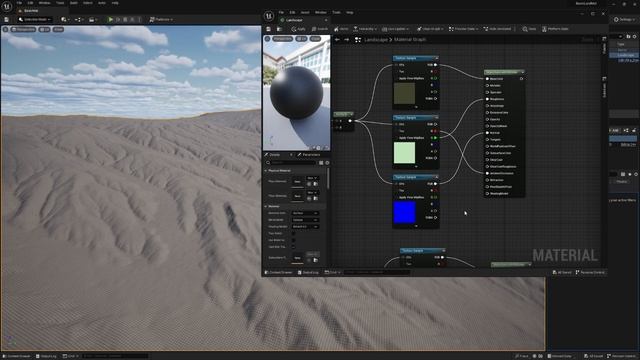The height and width of the screenshot is (360, 640).
Task: Click Revision Control in Material Editor status bar
Action: pos(590,272)
